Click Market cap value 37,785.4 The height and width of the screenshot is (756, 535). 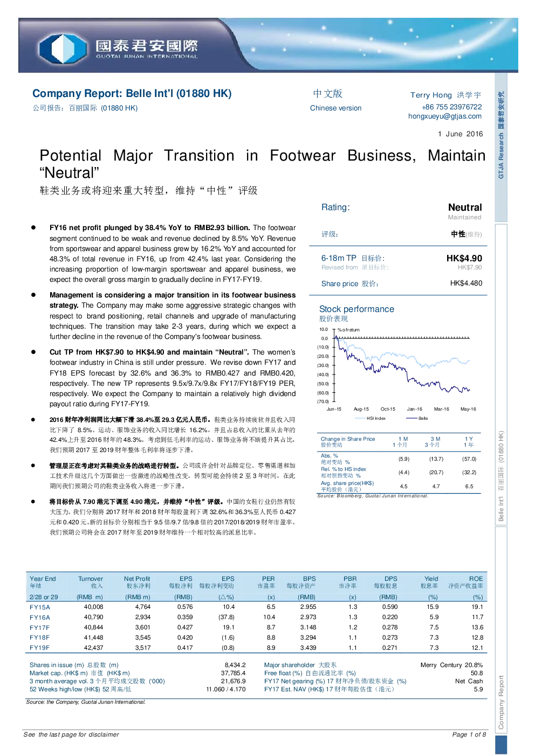tap(233, 673)
